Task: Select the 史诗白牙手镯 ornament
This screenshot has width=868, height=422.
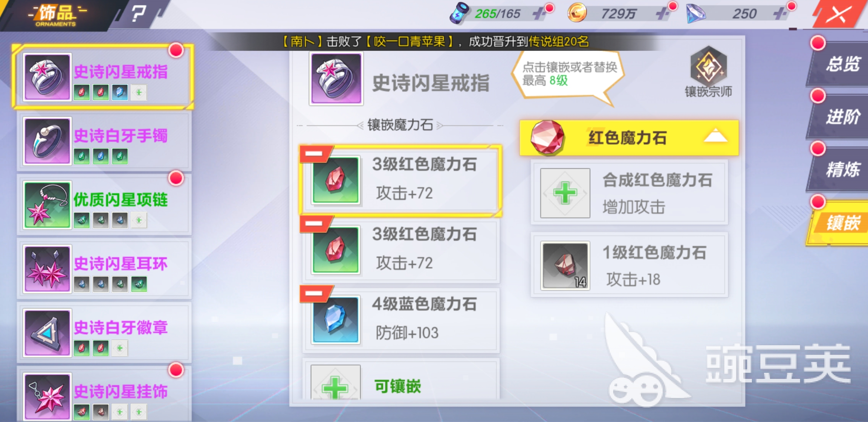Action: [x=104, y=142]
